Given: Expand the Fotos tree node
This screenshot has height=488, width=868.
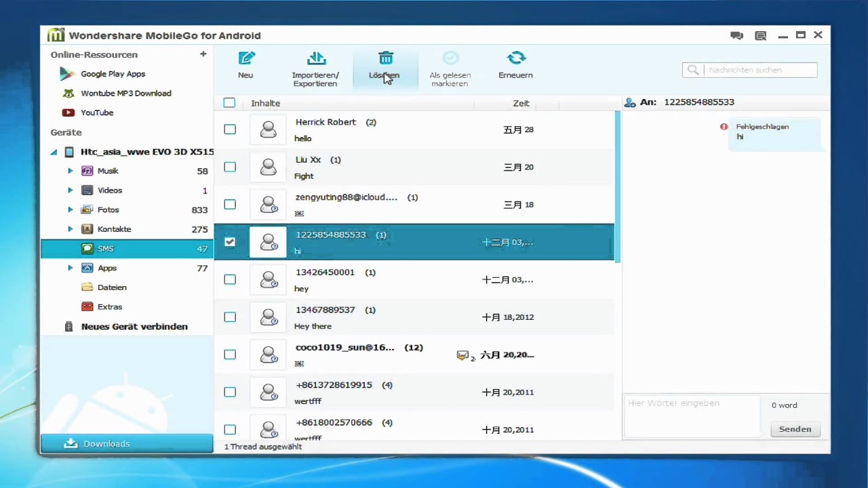Looking at the screenshot, I should click(x=71, y=210).
